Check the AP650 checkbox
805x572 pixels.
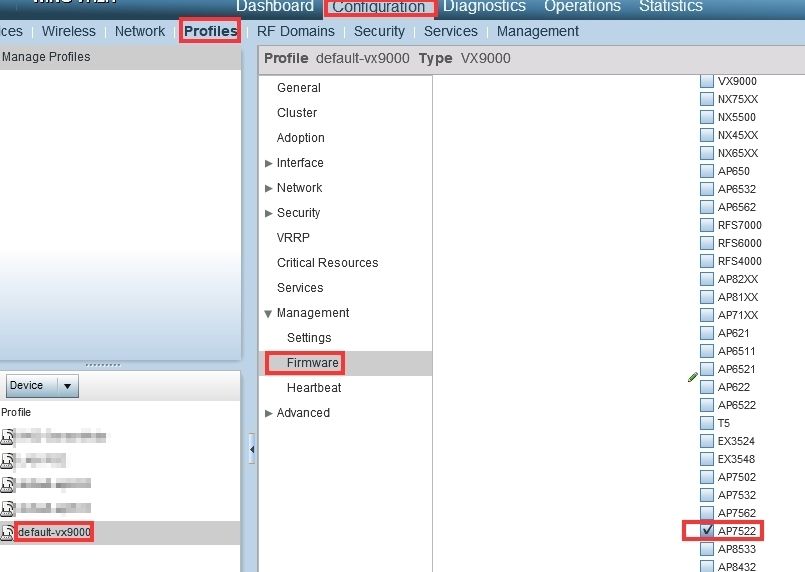coord(707,171)
